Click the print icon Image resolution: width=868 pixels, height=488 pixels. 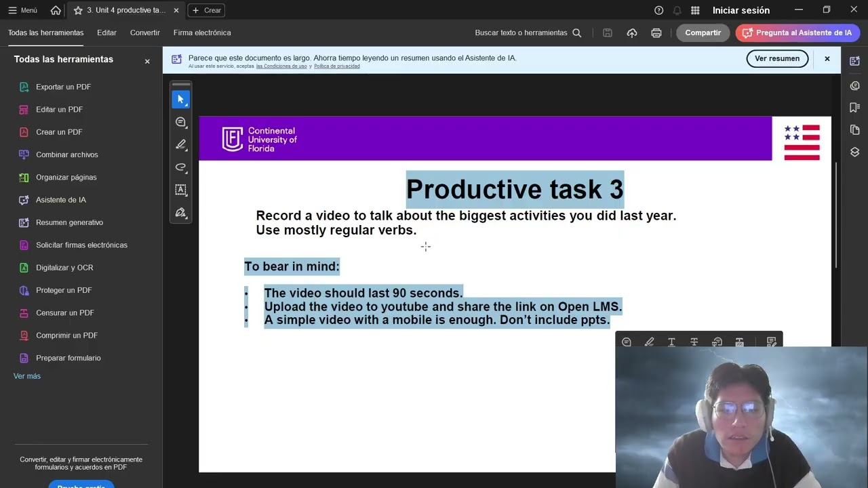pos(656,33)
